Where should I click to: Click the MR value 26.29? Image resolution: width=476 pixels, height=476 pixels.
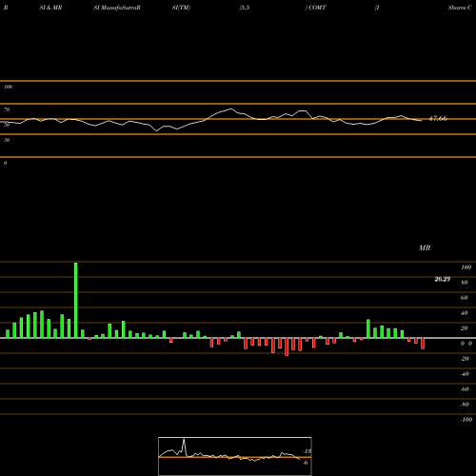click(443, 279)
